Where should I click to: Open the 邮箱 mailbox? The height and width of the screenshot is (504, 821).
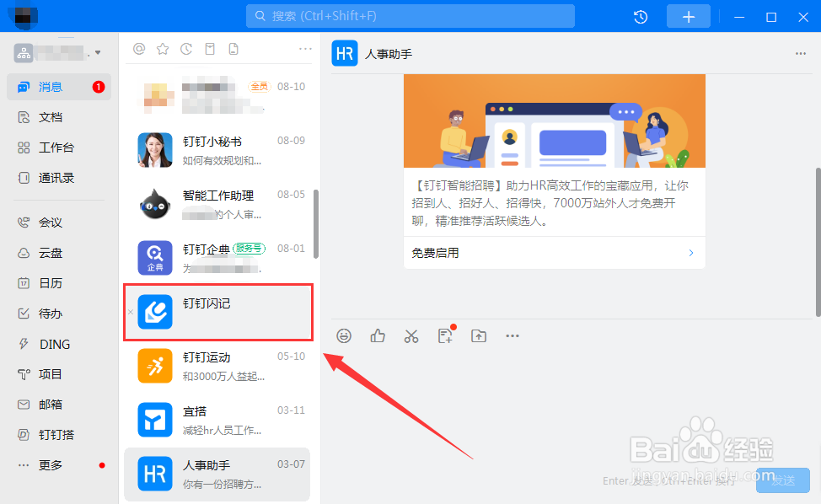[x=59, y=405]
